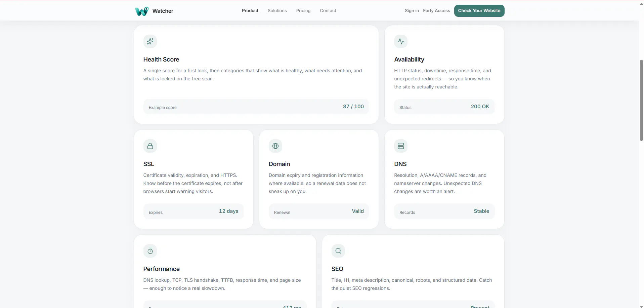Viewport: 644px width, 308px height.
Task: Click the SSL padlock icon
Action: click(150, 146)
